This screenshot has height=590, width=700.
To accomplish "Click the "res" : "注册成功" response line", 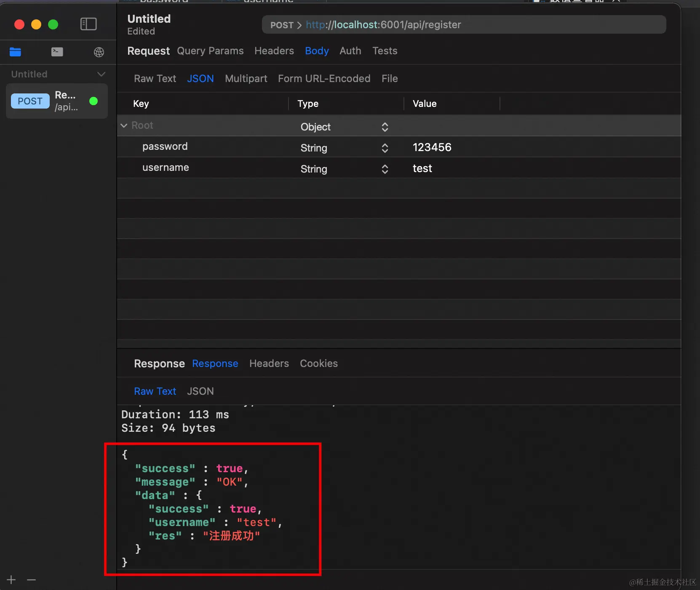I will coord(204,536).
